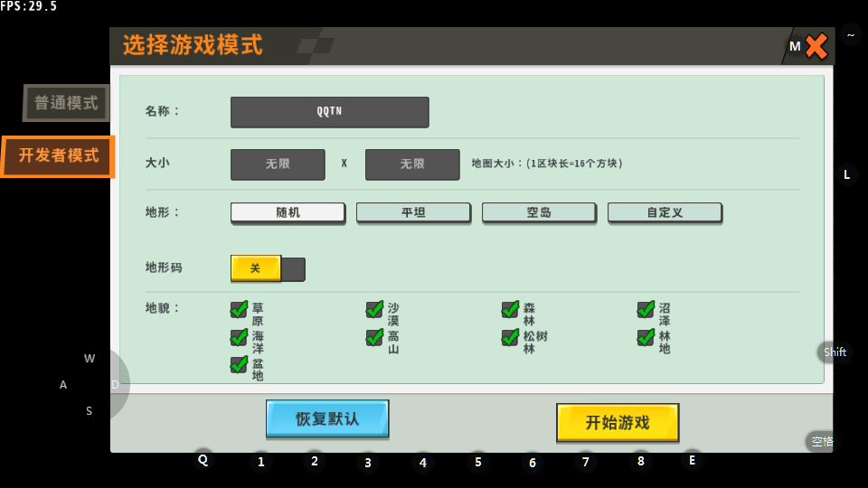Click 恢复默认 restore defaults button
Image resolution: width=868 pixels, height=488 pixels.
[x=327, y=418]
